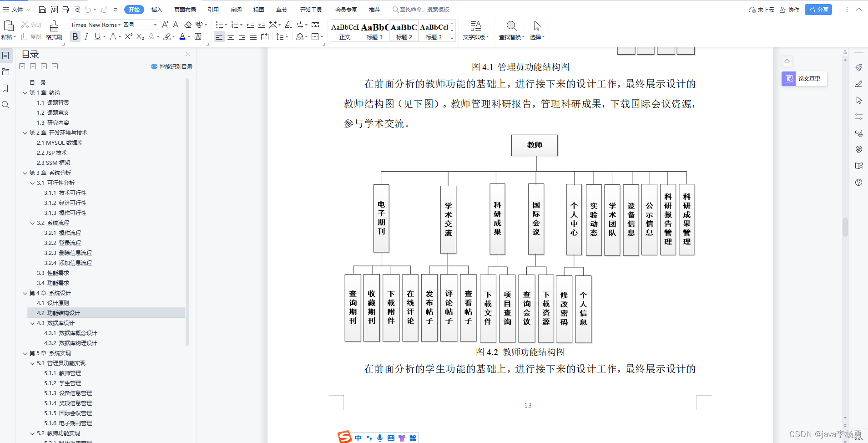Open the font size 四号 dropdown

(x=155, y=25)
